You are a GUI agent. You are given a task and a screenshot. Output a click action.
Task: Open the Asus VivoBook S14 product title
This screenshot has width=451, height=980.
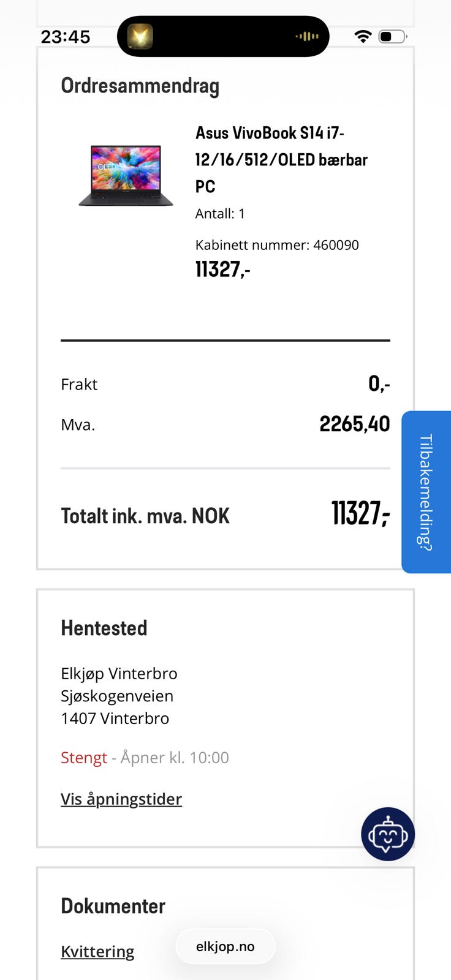281,159
